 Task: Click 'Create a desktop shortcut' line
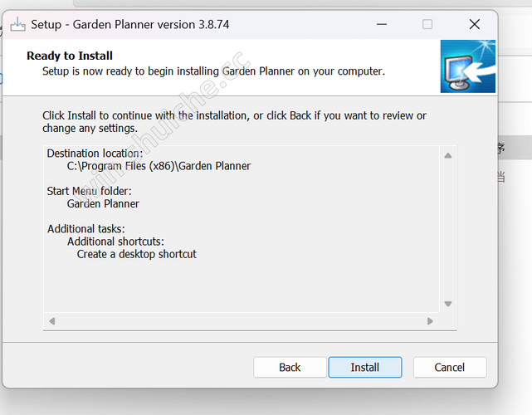coord(136,254)
